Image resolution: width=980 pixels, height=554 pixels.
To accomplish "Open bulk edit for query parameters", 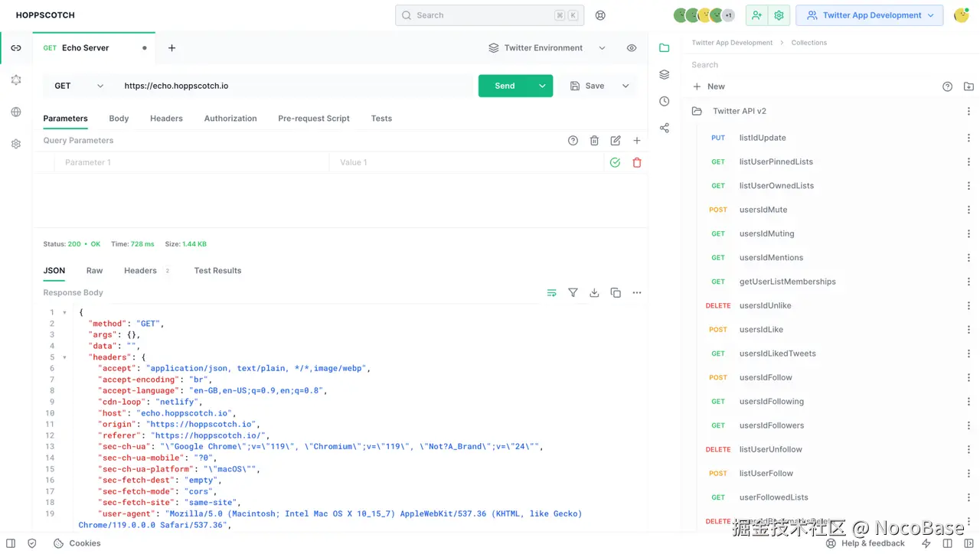I will 616,141.
